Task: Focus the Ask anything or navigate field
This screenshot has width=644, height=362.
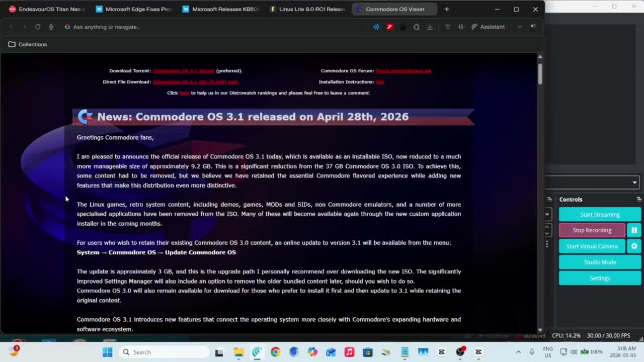Action: (x=216, y=27)
